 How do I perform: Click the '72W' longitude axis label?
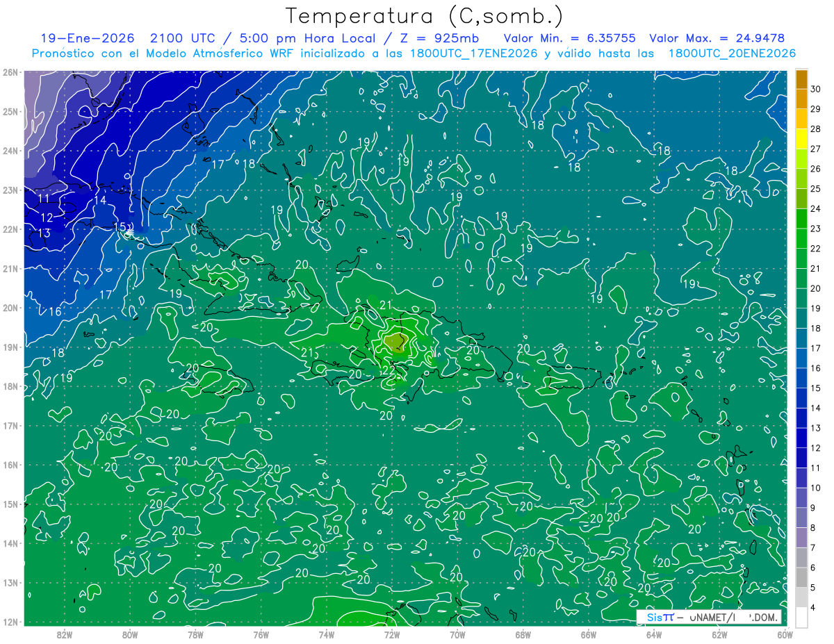(x=392, y=634)
